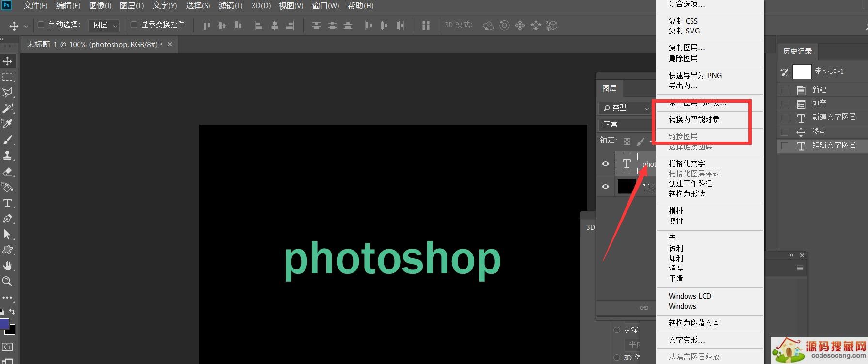
Task: Select the Eyedropper tool
Action: tap(8, 124)
